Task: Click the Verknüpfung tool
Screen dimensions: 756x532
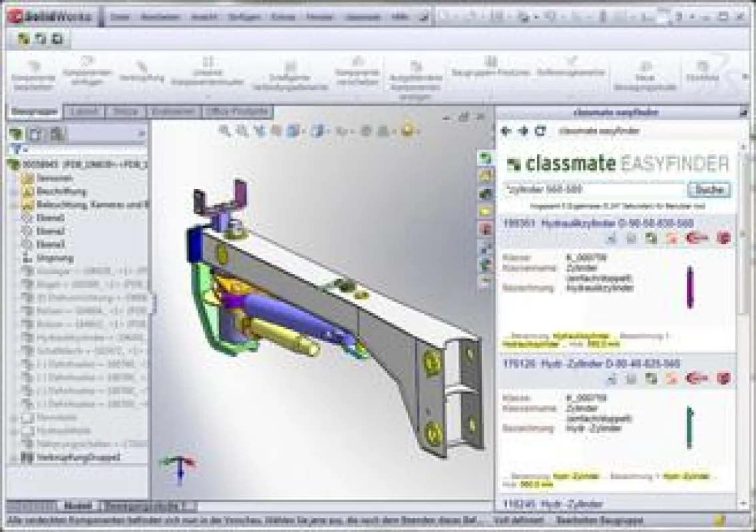Action: click(x=142, y=71)
